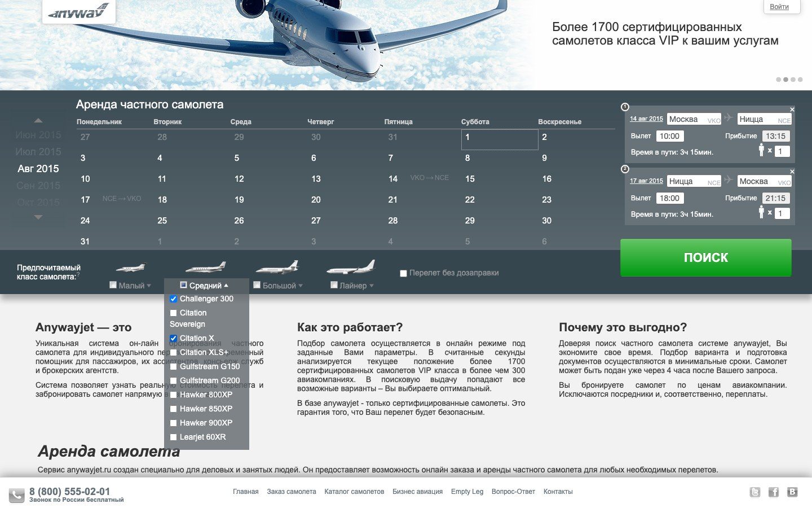Uncheck the Challenger 300 checkbox
Screen dimensions: 812x508
pos(174,299)
